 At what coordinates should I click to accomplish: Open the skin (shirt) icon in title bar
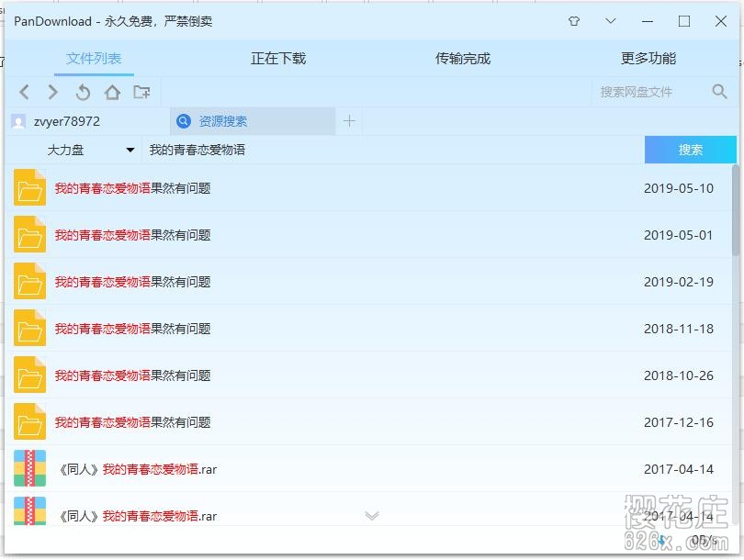click(574, 21)
